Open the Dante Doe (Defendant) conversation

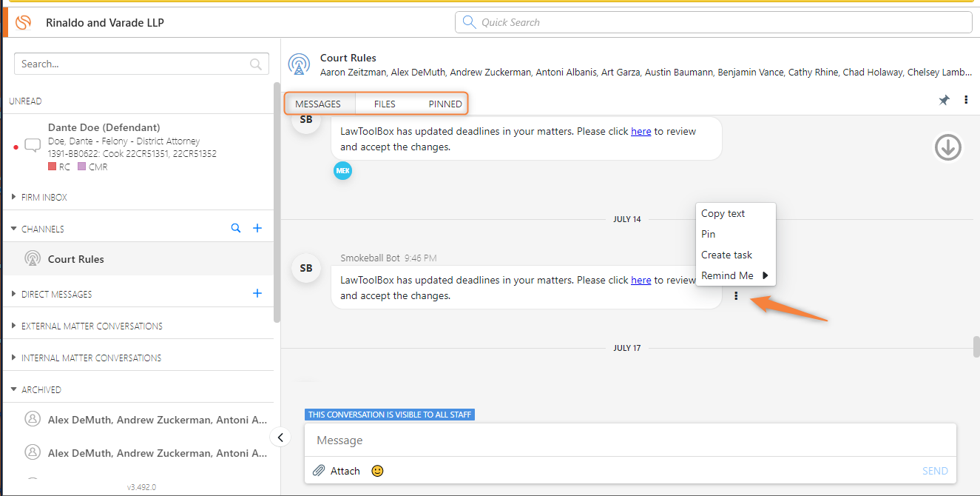[138, 147]
